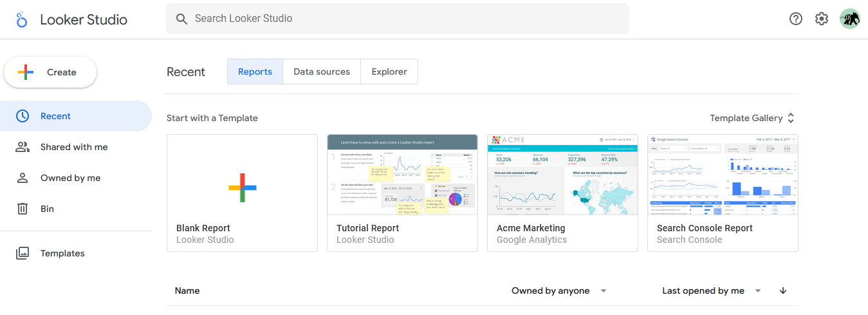The width and height of the screenshot is (868, 315).
Task: Open the settings gear icon
Action: (822, 19)
